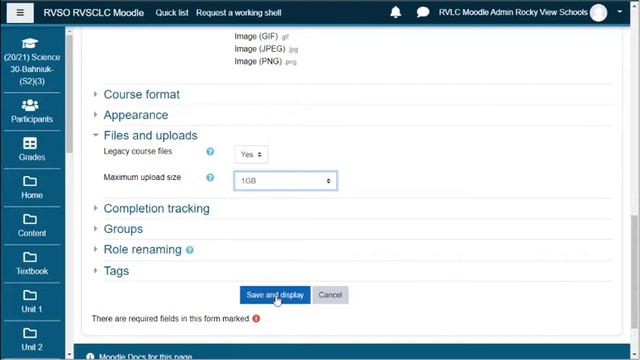Click the required fields notice text
This screenshot has height=360, width=640.
pos(170,318)
